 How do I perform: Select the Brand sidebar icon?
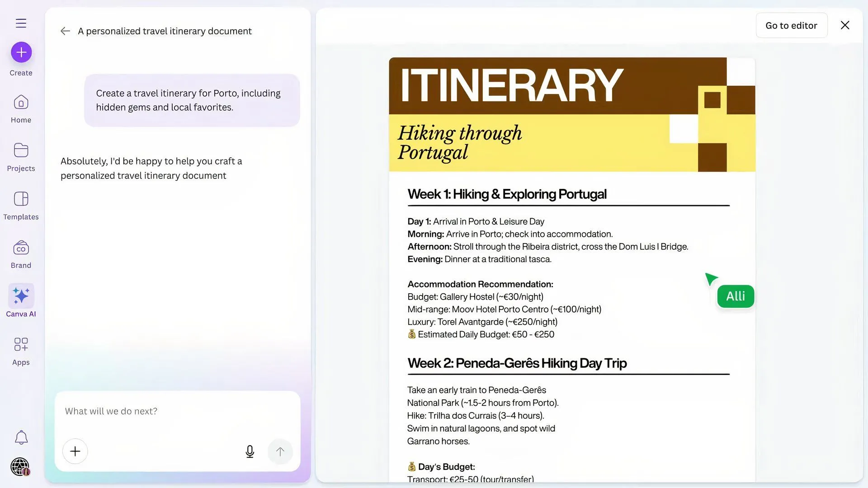pos(21,248)
